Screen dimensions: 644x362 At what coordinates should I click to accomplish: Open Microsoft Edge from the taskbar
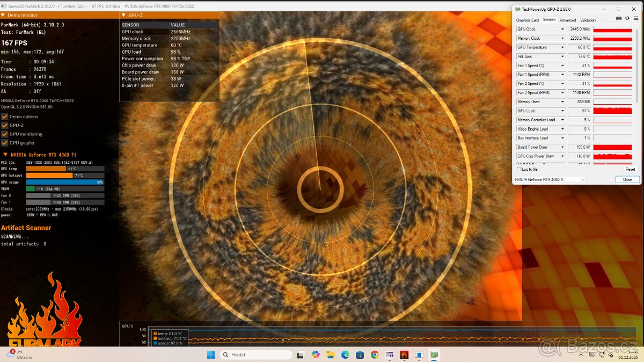pyautogui.click(x=345, y=354)
